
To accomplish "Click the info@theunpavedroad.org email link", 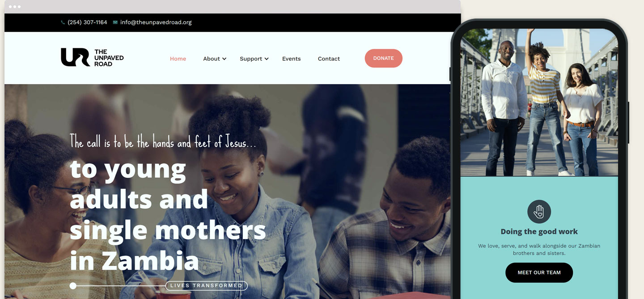I will [x=156, y=22].
